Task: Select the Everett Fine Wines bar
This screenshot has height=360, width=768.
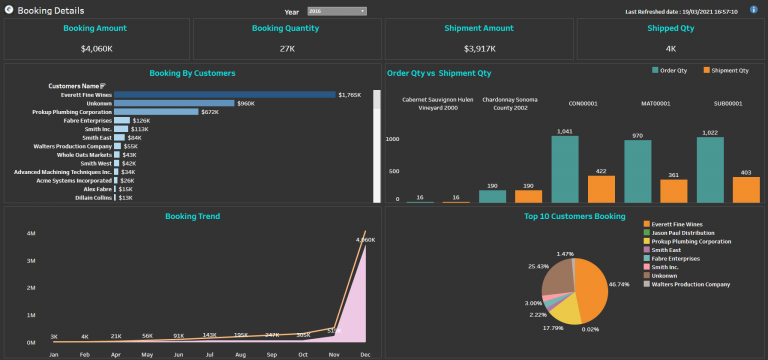Action: point(225,95)
